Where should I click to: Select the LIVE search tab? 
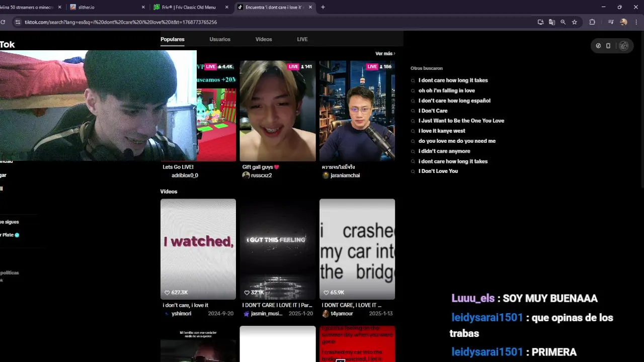click(302, 39)
